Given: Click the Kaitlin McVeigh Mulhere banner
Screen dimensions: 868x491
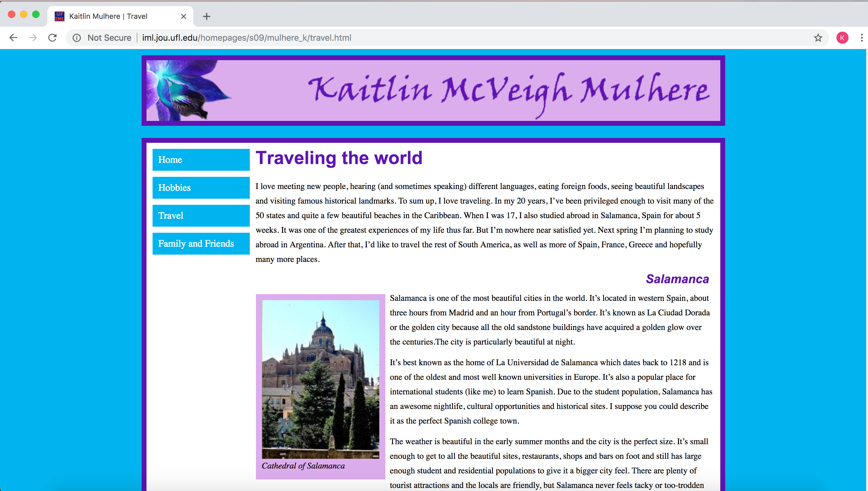Looking at the screenshot, I should coord(508,90).
